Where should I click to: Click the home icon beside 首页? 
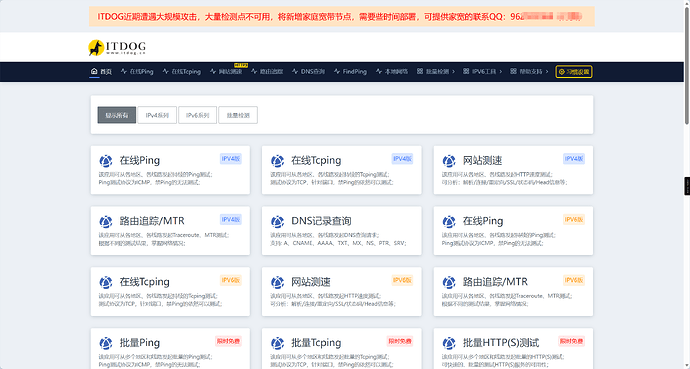click(94, 71)
